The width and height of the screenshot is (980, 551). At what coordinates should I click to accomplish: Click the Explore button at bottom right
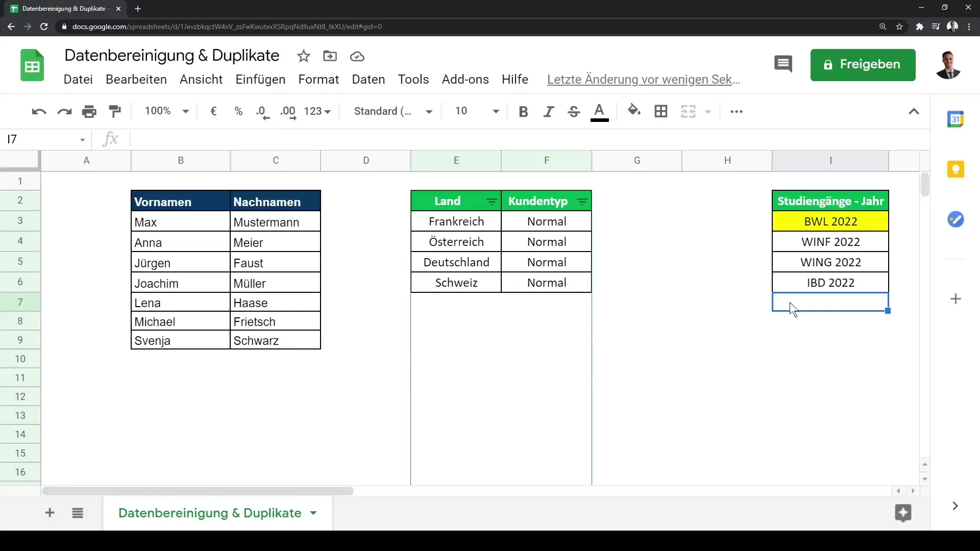(x=903, y=513)
